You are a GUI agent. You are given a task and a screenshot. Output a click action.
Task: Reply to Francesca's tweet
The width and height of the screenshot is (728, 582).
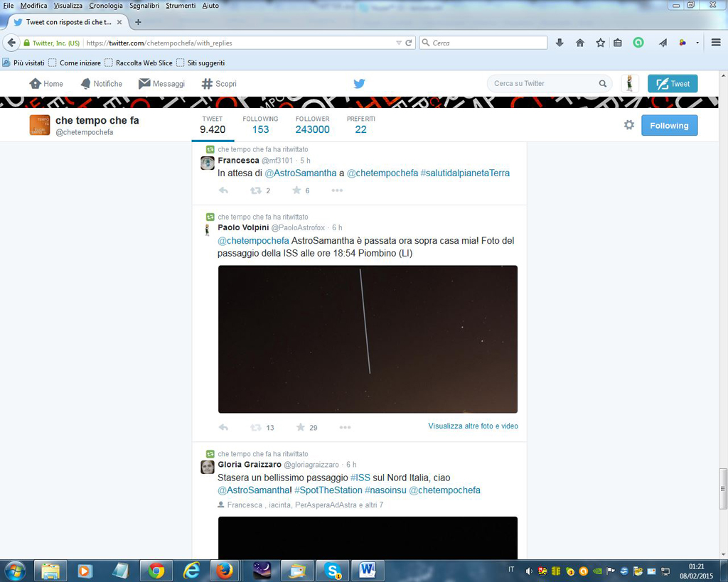[x=223, y=190]
